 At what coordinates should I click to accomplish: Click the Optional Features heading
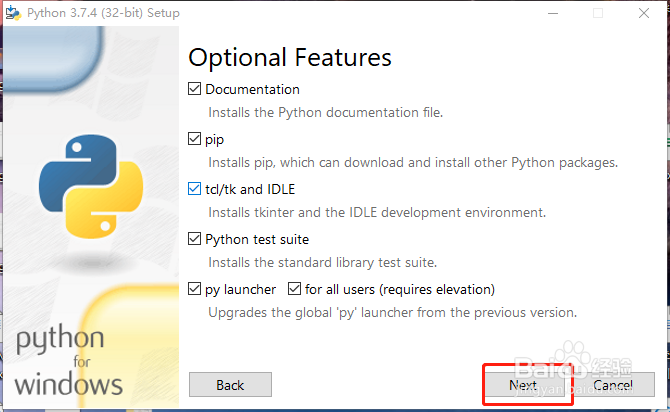pos(290,57)
